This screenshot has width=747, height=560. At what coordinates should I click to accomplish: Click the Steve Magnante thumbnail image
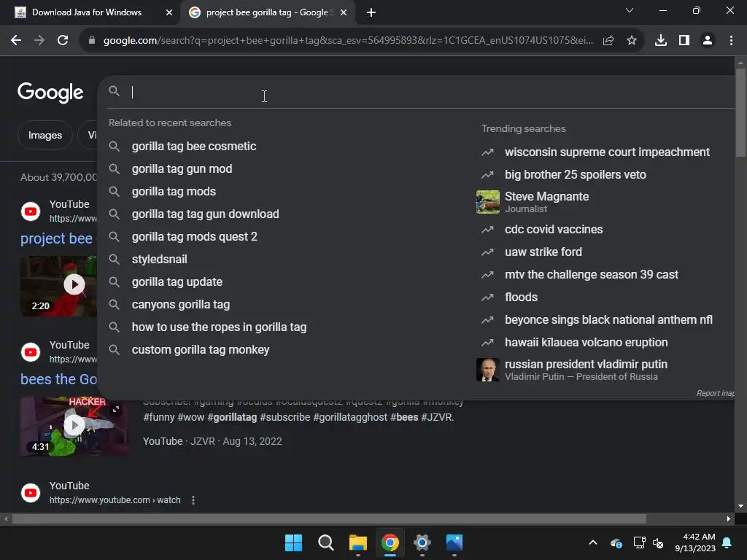[x=488, y=202]
